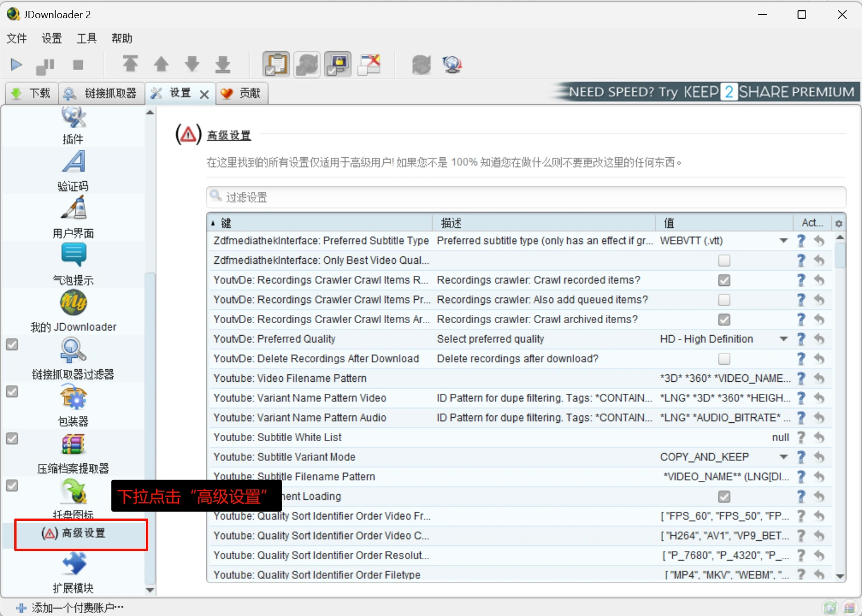
Task: Toggle 压缩档案提取器 enable checkbox in sidebar
Action: [x=12, y=438]
